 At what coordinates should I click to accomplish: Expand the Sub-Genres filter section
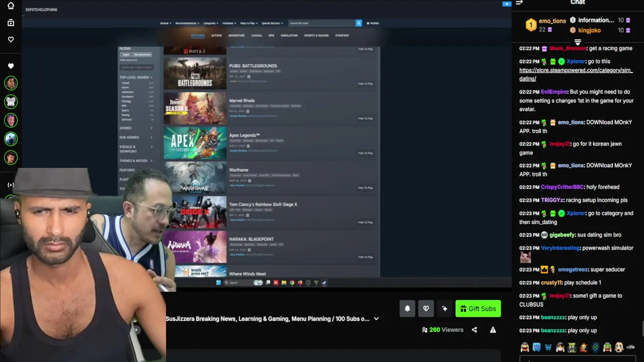tap(136, 137)
